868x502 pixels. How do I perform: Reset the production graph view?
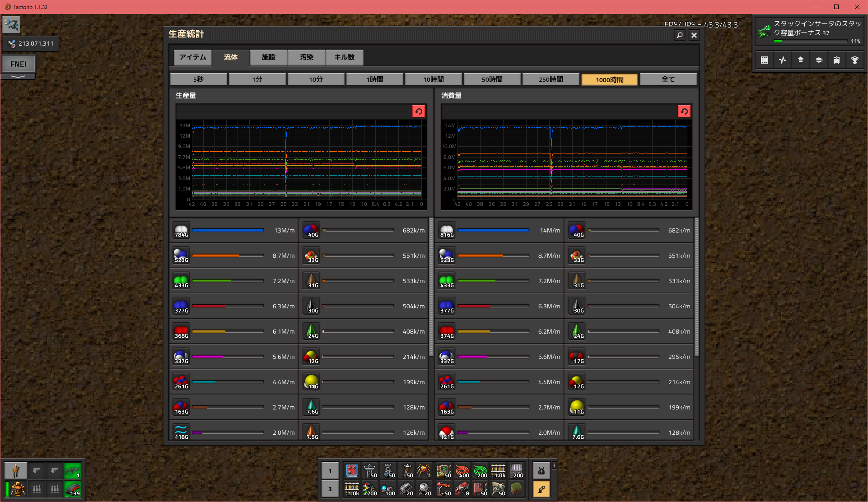tap(419, 112)
